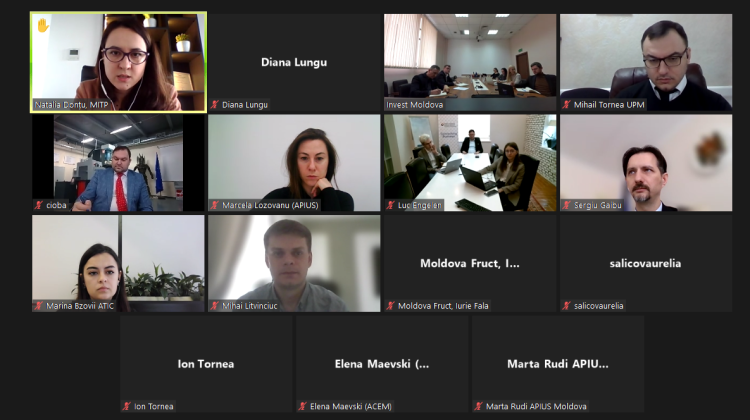This screenshot has width=750, height=420.
Task: Click the muted mic icon beside salicovaurelia label
Action: pos(567,306)
